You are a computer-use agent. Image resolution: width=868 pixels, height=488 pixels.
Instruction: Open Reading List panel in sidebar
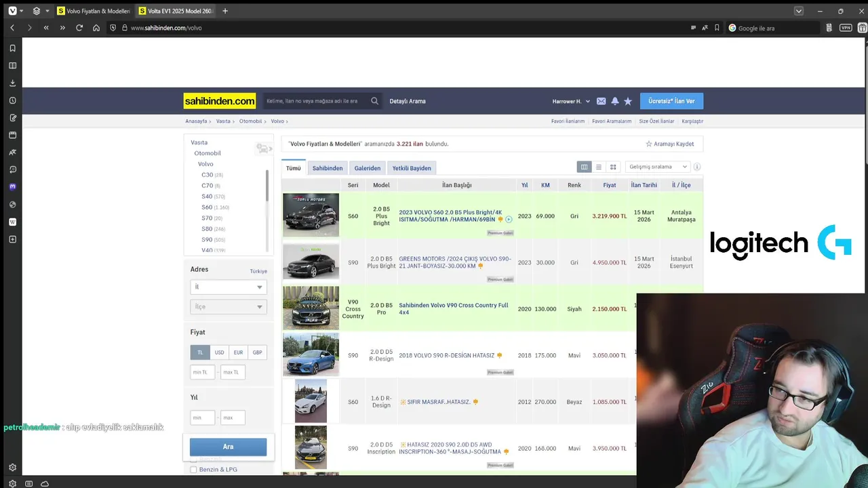click(12, 66)
